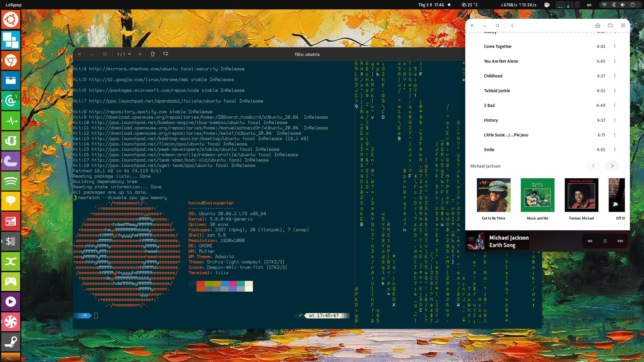Open the Ubuntu logo launcher in the dock

pos(11,20)
